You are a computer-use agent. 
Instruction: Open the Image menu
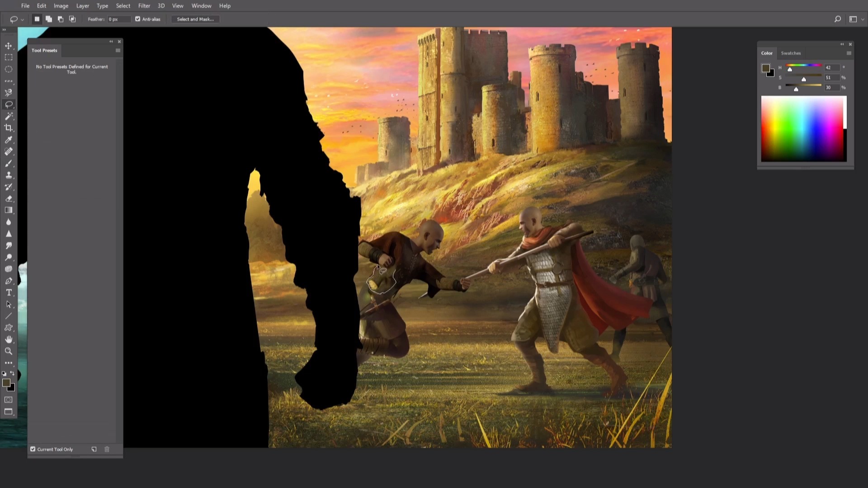(61, 6)
